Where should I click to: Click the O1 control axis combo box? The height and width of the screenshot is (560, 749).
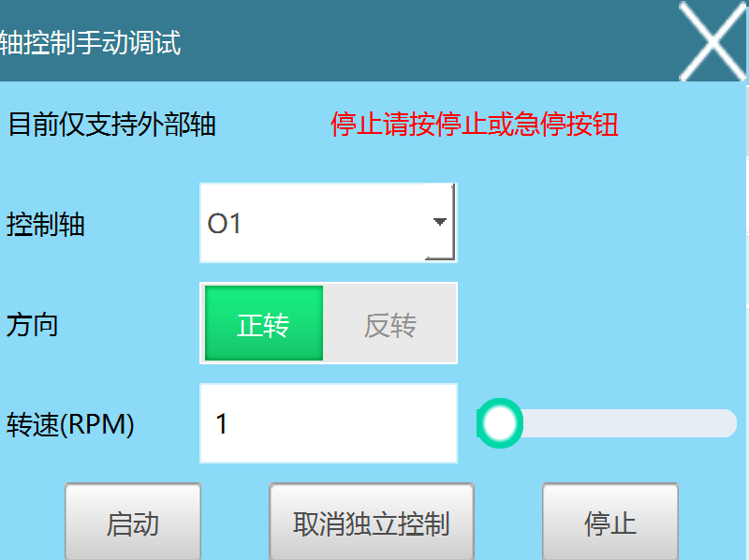pos(314,224)
